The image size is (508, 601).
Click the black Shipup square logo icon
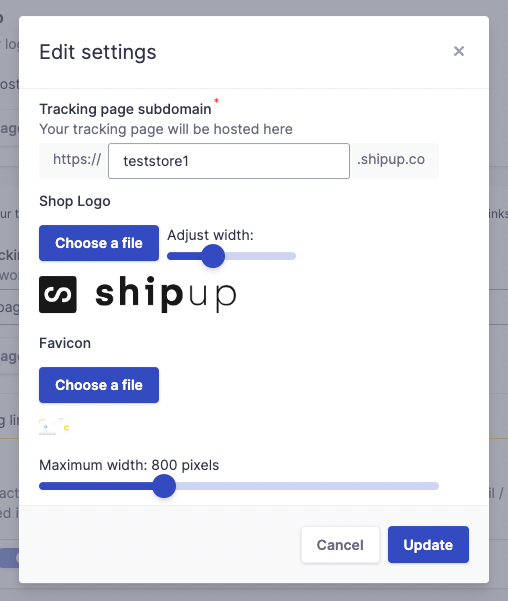[x=58, y=294]
